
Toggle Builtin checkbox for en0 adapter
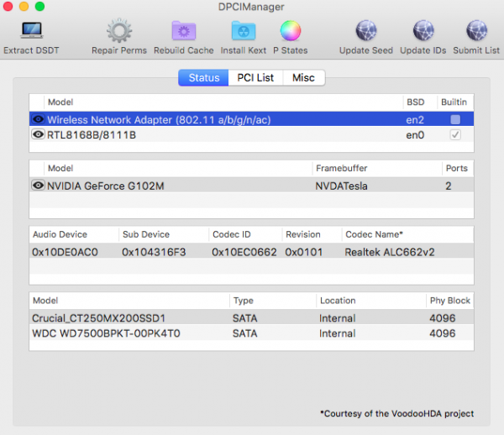[x=455, y=134]
